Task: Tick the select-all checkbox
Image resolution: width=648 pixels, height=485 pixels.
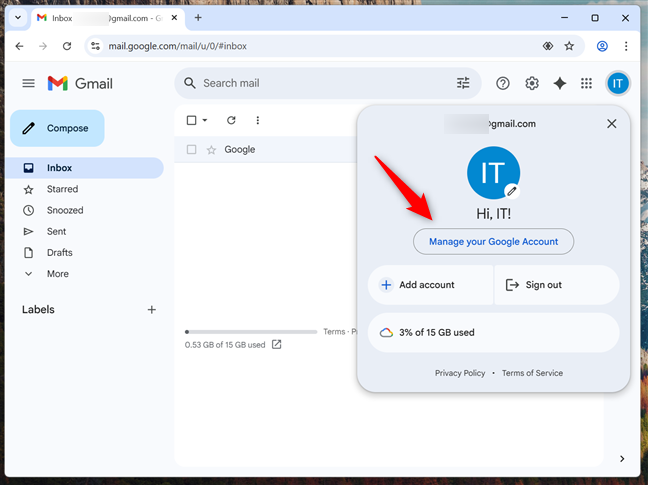Action: 191,120
